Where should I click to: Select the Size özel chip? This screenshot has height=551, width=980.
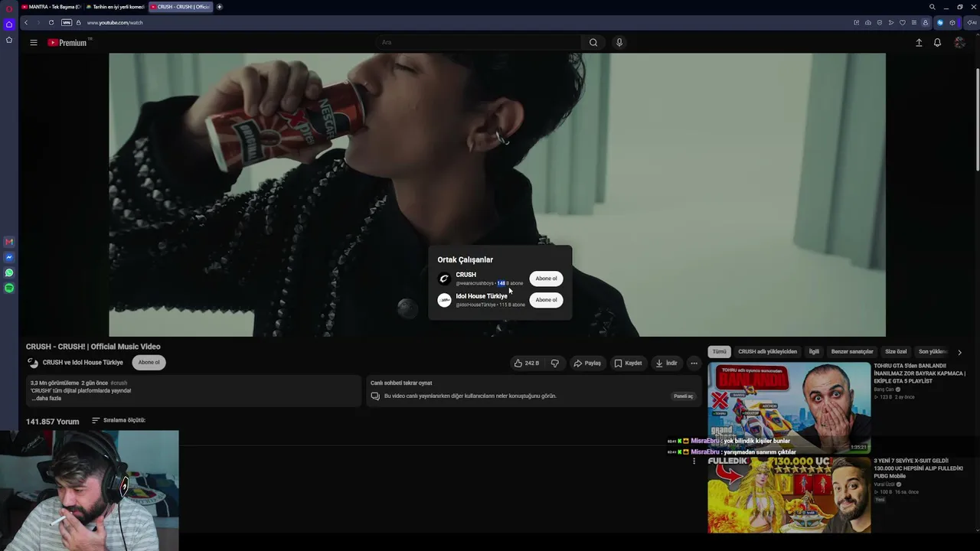[x=896, y=352]
